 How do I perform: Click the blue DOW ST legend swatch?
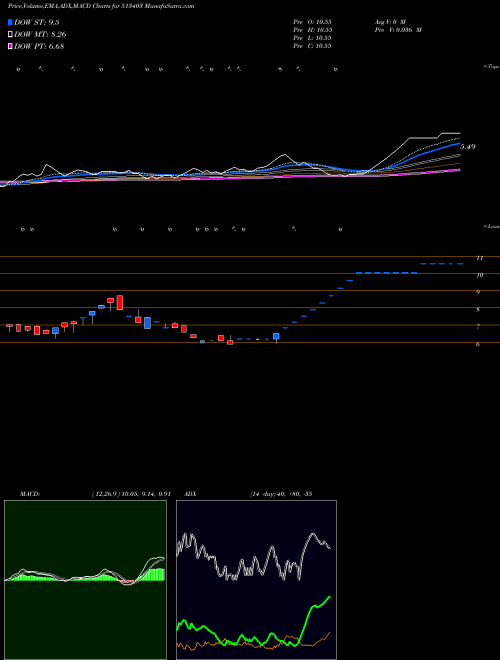10,22
